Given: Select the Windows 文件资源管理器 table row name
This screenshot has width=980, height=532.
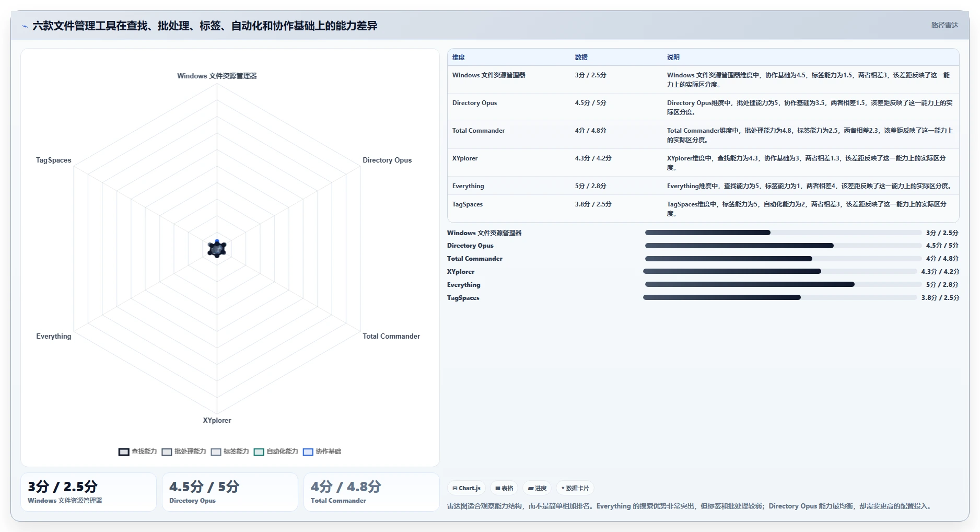Looking at the screenshot, I should click(489, 75).
